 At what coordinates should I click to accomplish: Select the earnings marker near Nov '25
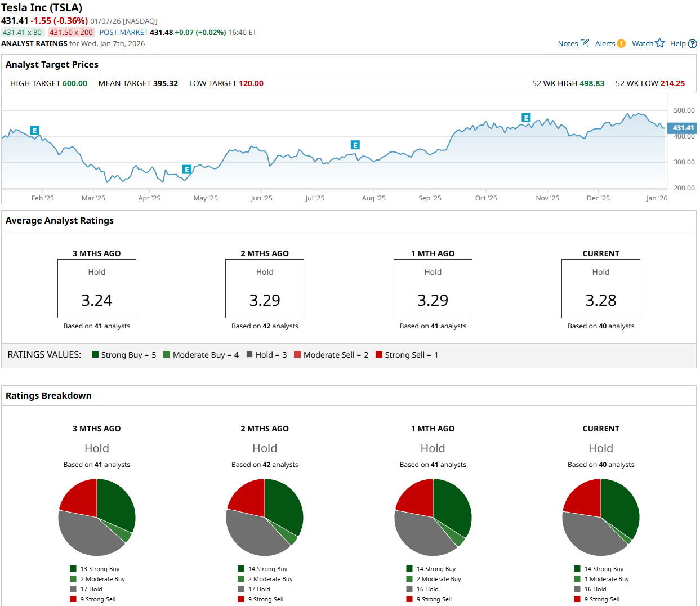[526, 118]
